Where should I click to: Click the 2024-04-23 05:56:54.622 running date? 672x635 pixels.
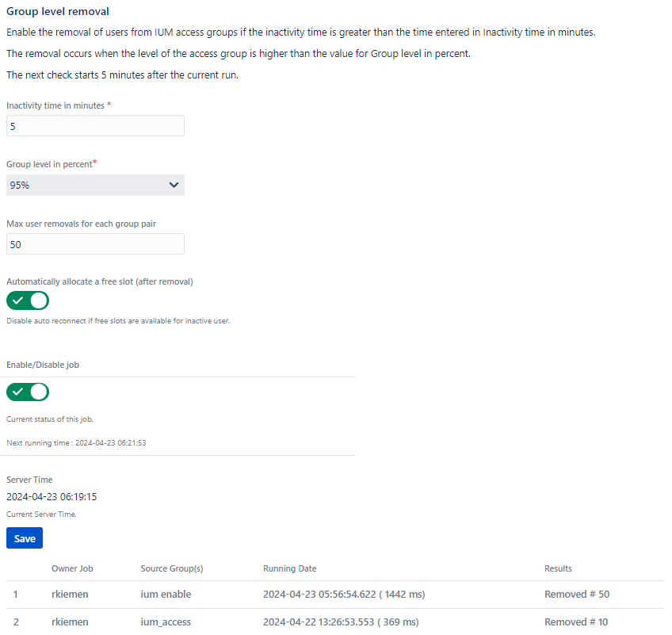341,595
